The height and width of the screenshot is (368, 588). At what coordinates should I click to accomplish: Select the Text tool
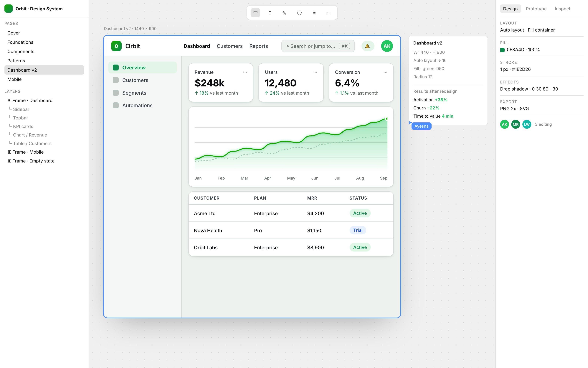click(270, 13)
